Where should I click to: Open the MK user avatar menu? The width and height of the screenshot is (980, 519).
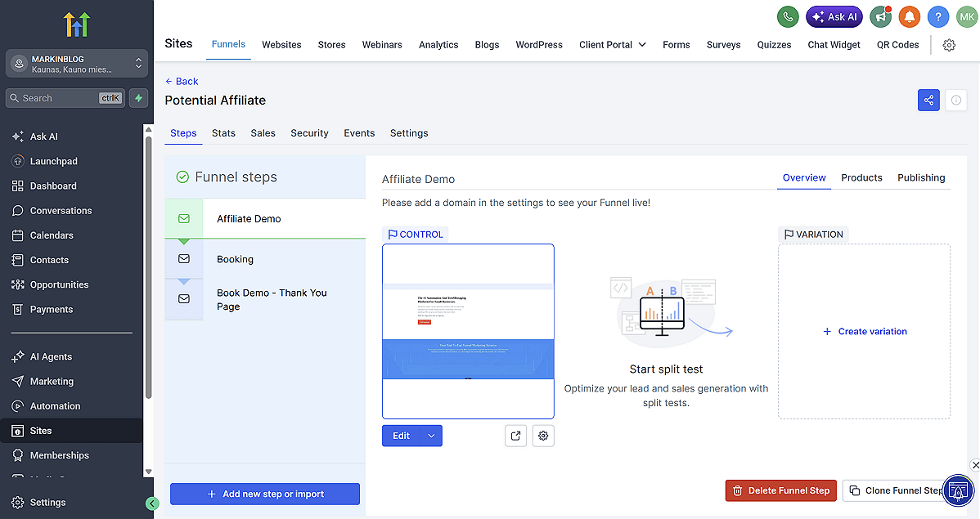tap(967, 17)
